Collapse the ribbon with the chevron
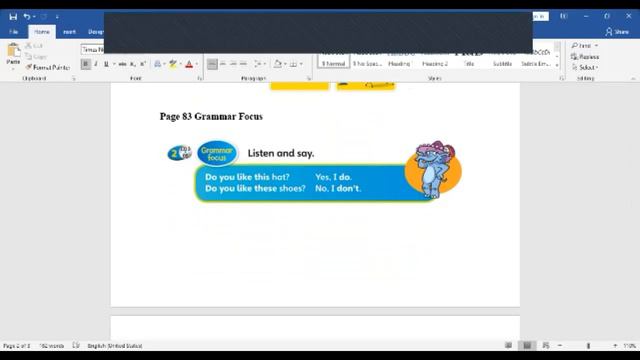This screenshot has width=640, height=360. (633, 78)
